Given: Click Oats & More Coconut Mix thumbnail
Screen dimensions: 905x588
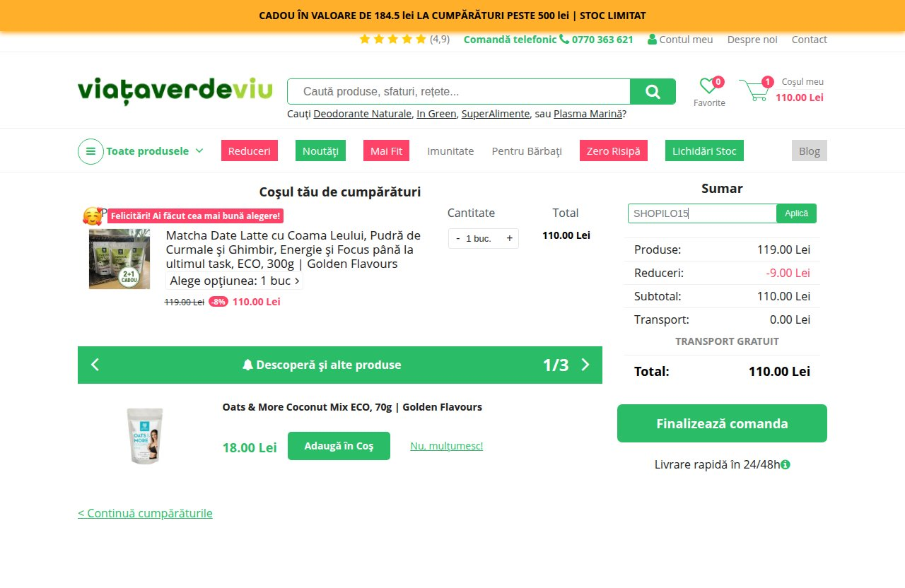Looking at the screenshot, I should (146, 435).
